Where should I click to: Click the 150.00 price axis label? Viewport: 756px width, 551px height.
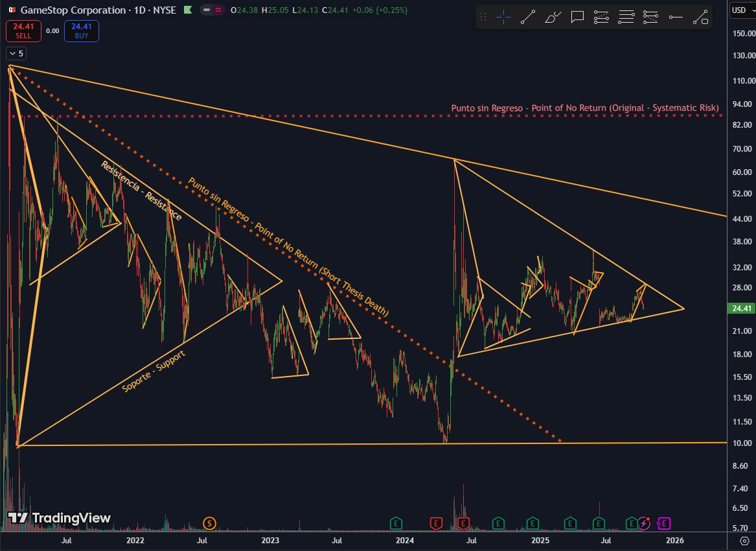(744, 33)
